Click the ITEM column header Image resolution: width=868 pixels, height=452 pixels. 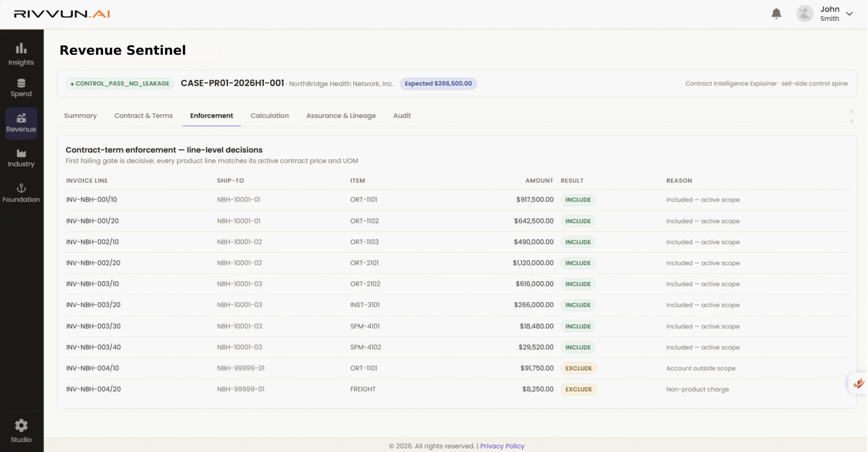[358, 180]
